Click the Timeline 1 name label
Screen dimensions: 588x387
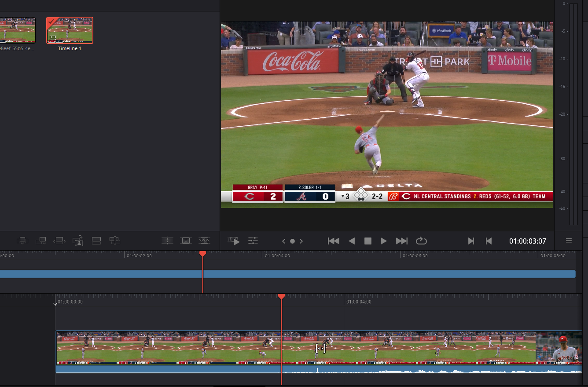pyautogui.click(x=70, y=48)
